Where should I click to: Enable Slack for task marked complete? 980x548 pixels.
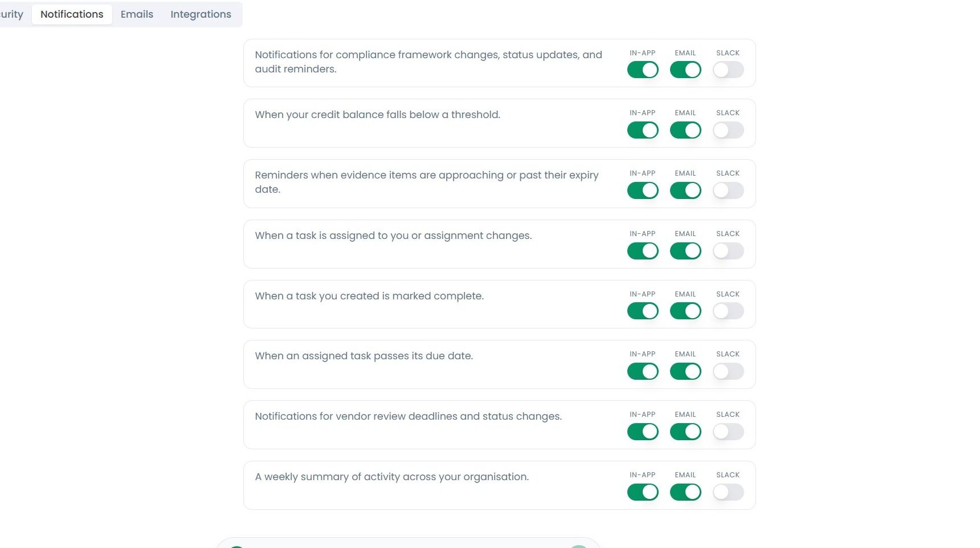728,311
